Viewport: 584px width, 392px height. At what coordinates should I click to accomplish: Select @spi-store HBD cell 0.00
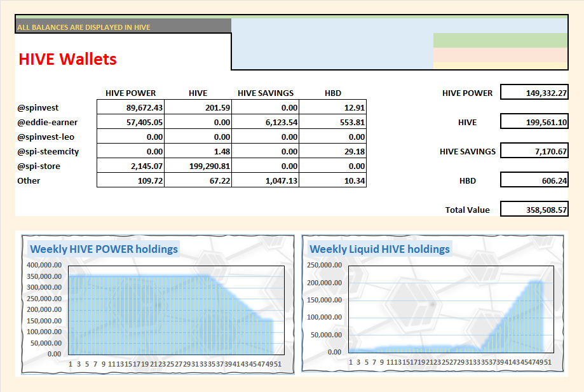pyautogui.click(x=332, y=166)
